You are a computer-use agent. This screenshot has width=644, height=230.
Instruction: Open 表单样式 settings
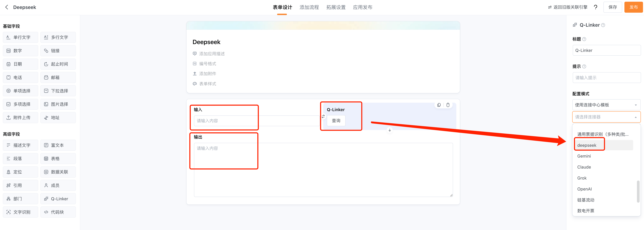(205, 84)
